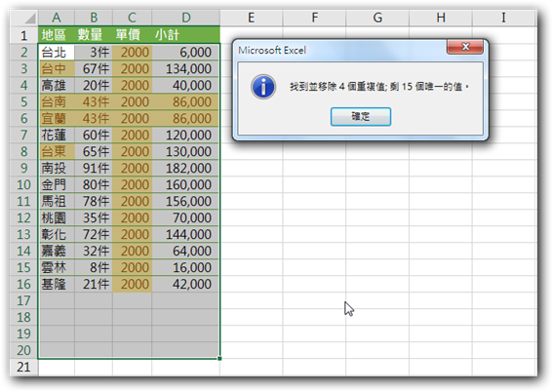Click the quantity cell 67件
Viewport: 553px width, 392px height.
click(94, 68)
